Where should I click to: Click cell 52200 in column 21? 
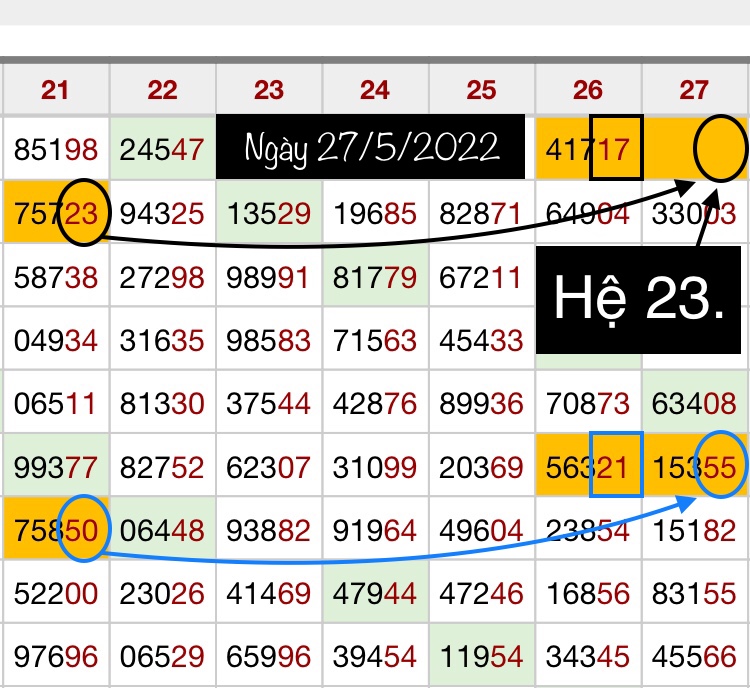pyautogui.click(x=56, y=592)
